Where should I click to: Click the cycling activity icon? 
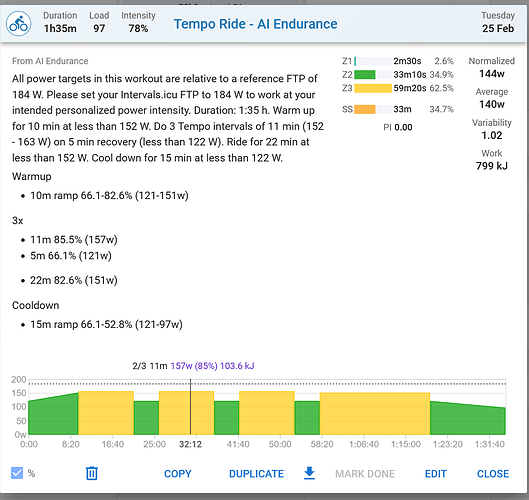click(x=19, y=24)
